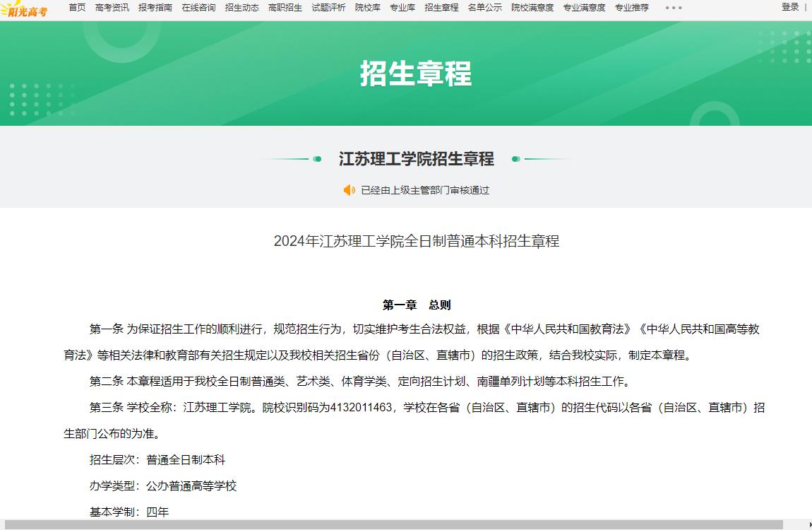
Task: Open 名单公示 section
Action: (485, 8)
